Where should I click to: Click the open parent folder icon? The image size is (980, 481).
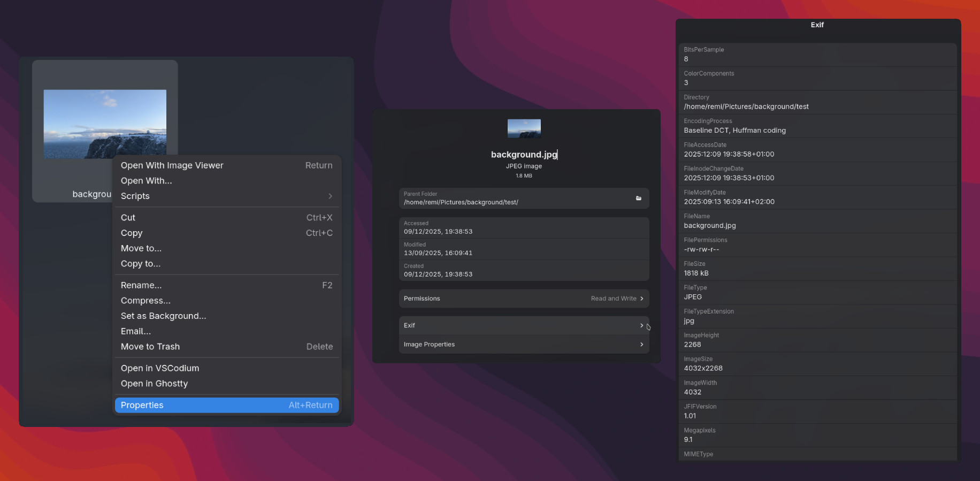pyautogui.click(x=638, y=198)
